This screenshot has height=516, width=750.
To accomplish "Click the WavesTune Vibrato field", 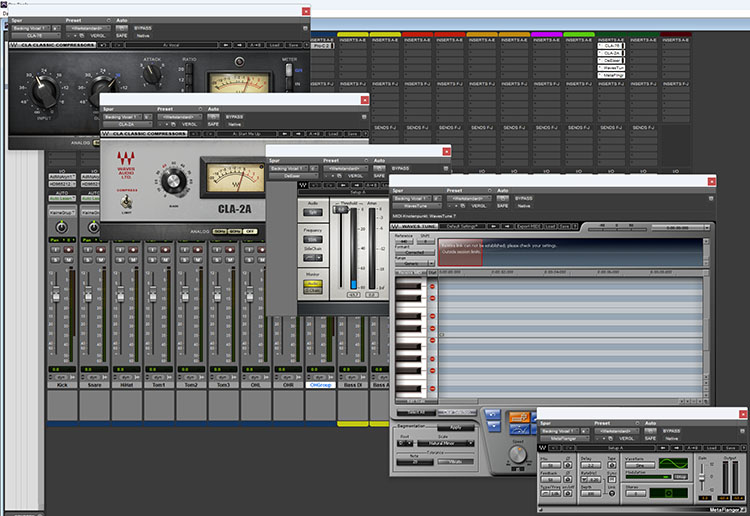I will point(455,461).
